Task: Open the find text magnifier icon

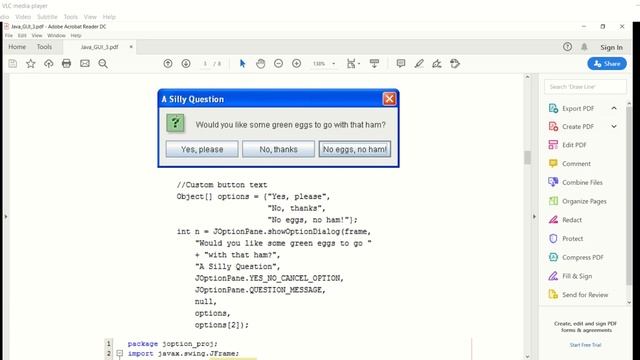Action: click(103, 64)
